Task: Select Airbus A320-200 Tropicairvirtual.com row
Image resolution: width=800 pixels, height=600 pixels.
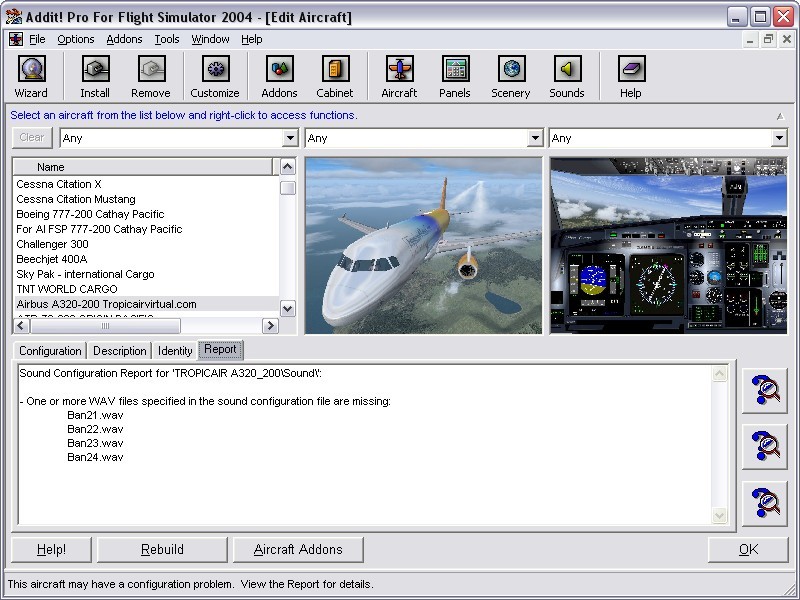Action: click(147, 304)
